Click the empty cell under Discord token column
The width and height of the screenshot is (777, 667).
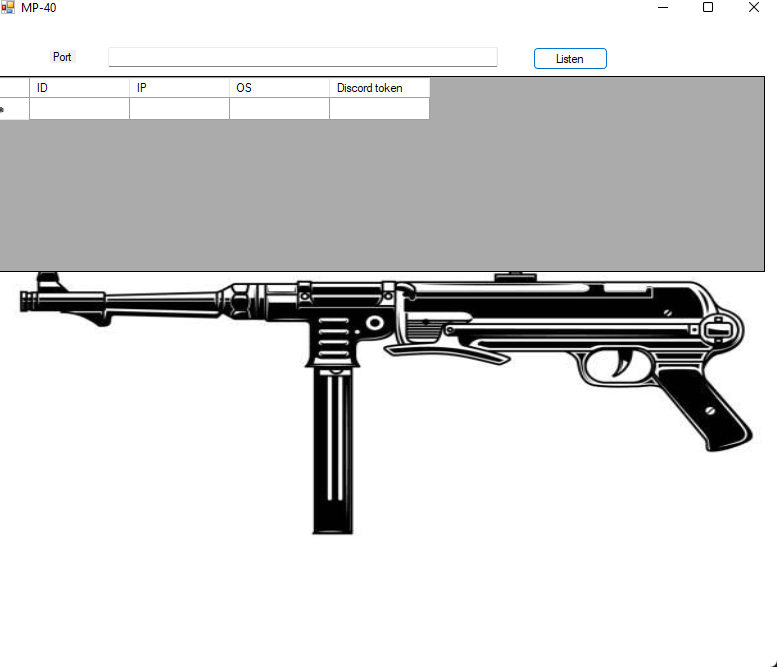click(x=380, y=109)
